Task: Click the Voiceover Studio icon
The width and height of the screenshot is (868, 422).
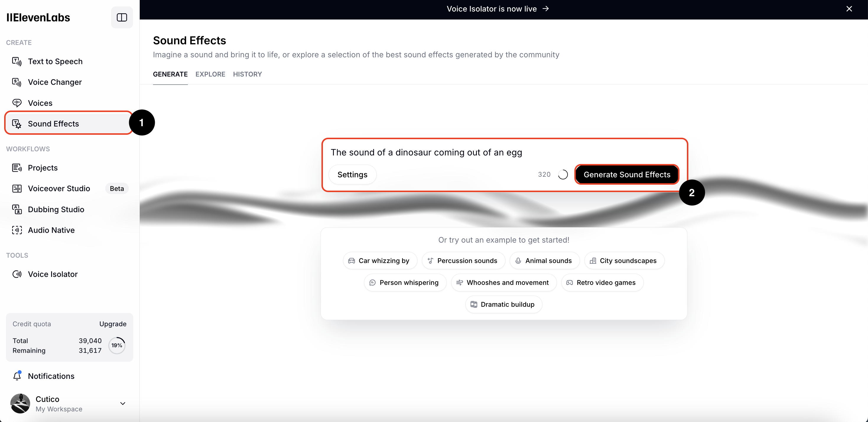Action: (x=17, y=189)
